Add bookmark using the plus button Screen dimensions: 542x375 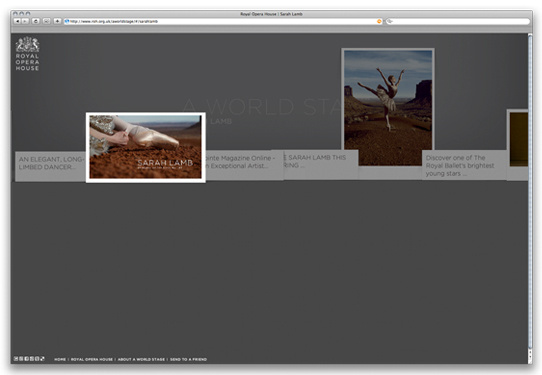pyautogui.click(x=57, y=21)
